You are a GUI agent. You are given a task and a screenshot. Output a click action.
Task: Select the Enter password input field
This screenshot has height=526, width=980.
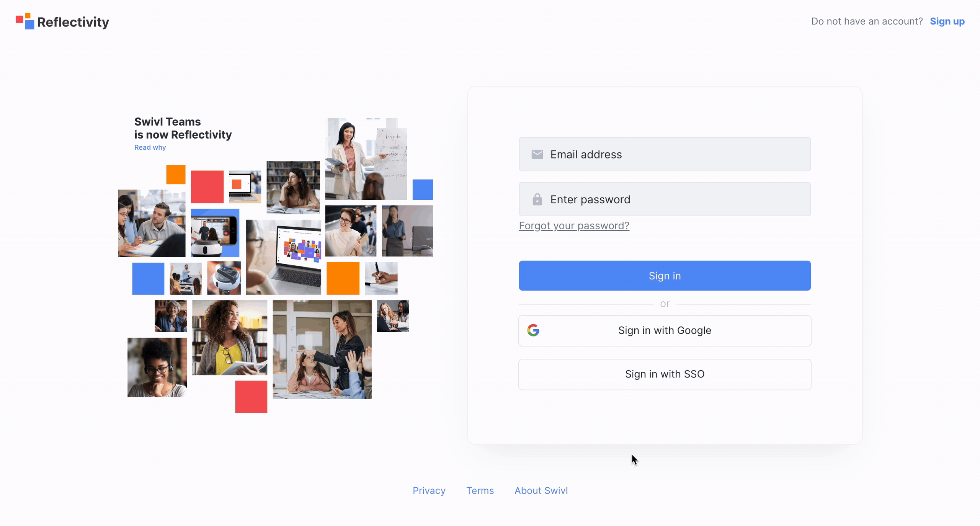tap(665, 199)
